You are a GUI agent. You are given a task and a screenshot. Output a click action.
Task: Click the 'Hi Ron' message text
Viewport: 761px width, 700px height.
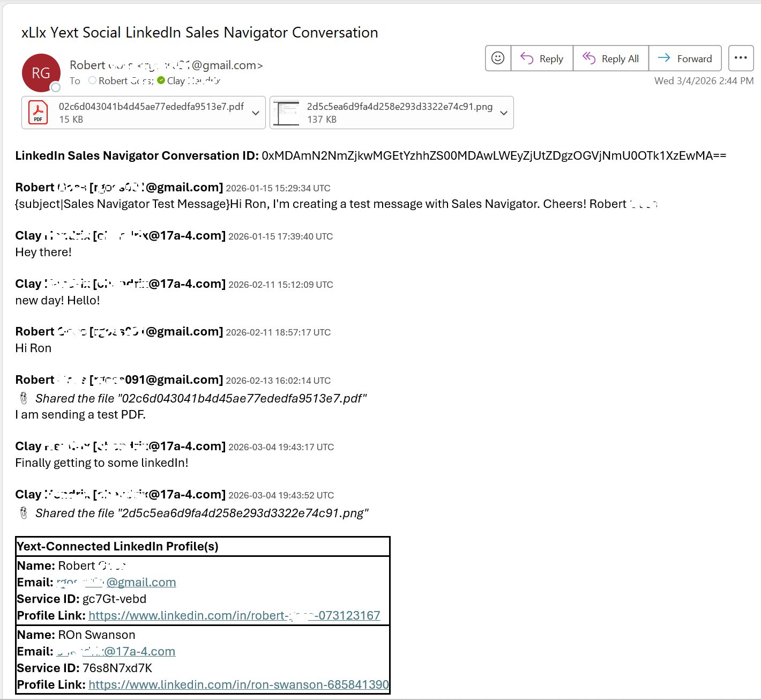33,348
